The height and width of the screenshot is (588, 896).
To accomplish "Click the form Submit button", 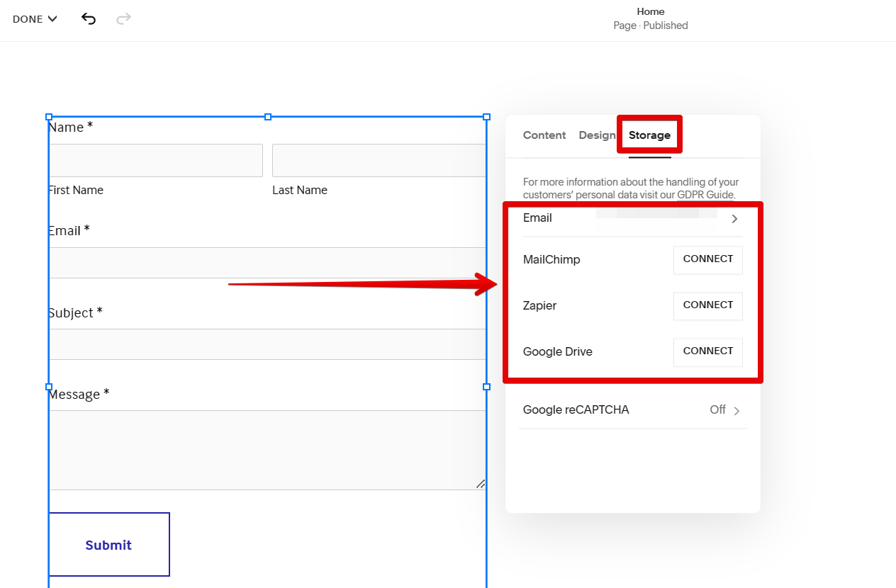I will pyautogui.click(x=108, y=545).
